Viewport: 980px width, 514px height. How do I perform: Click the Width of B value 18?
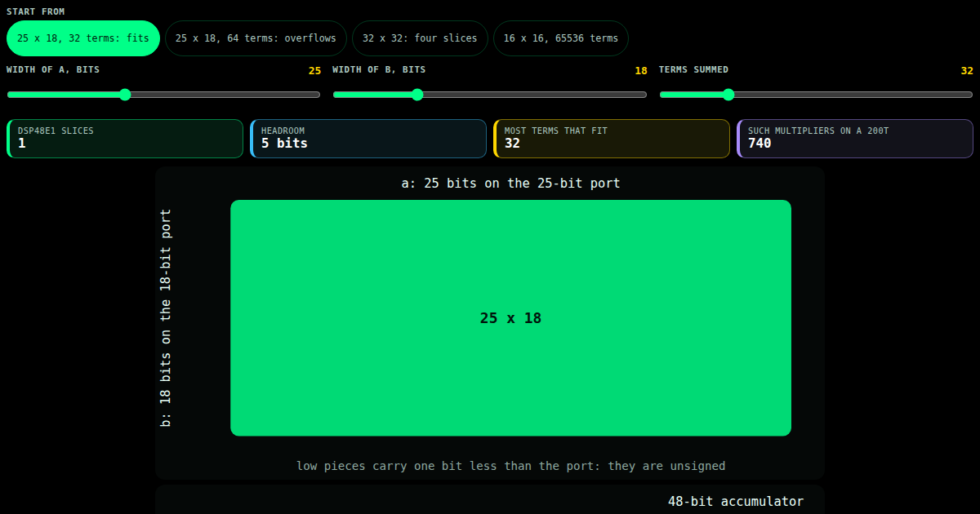pos(641,71)
